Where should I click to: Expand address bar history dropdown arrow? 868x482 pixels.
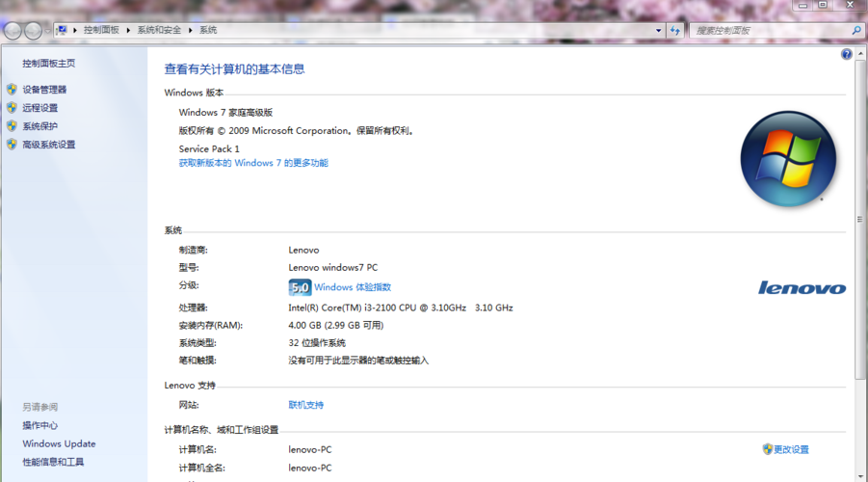[x=658, y=31]
